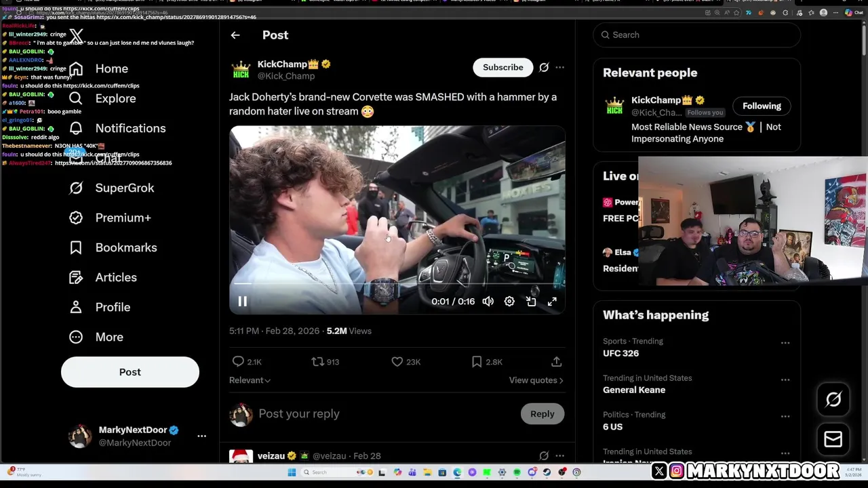
Task: Open the General Keane trending topic
Action: pos(634,390)
